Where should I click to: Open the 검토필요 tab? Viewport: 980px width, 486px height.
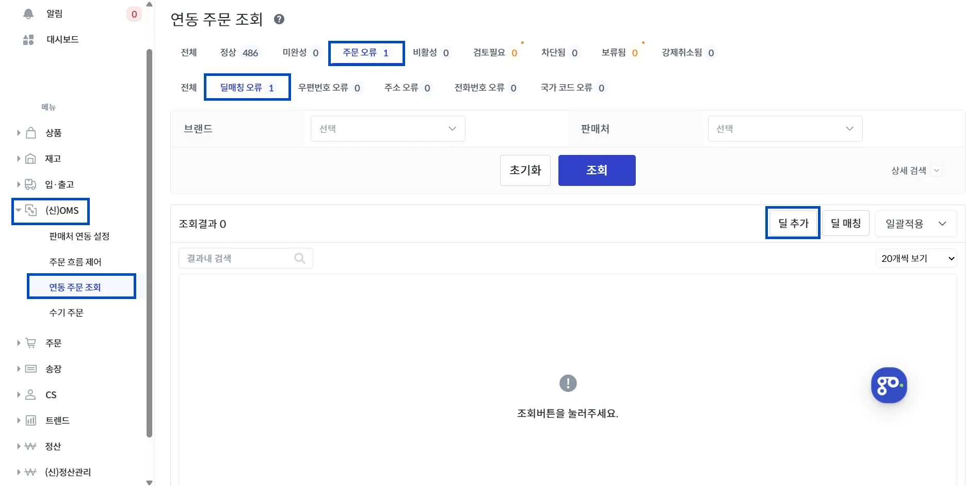click(495, 53)
